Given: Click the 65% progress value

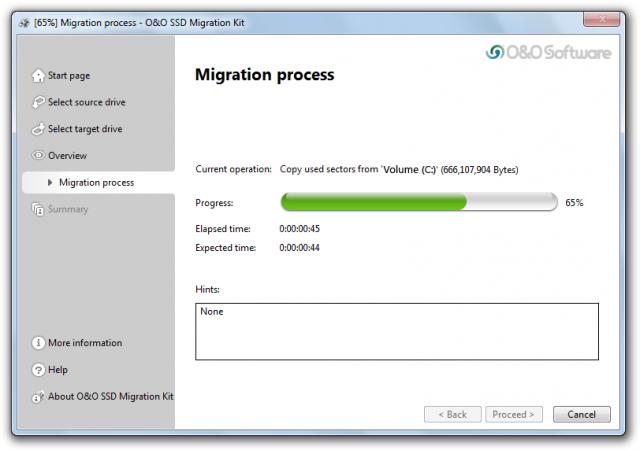Looking at the screenshot, I should coord(574,203).
